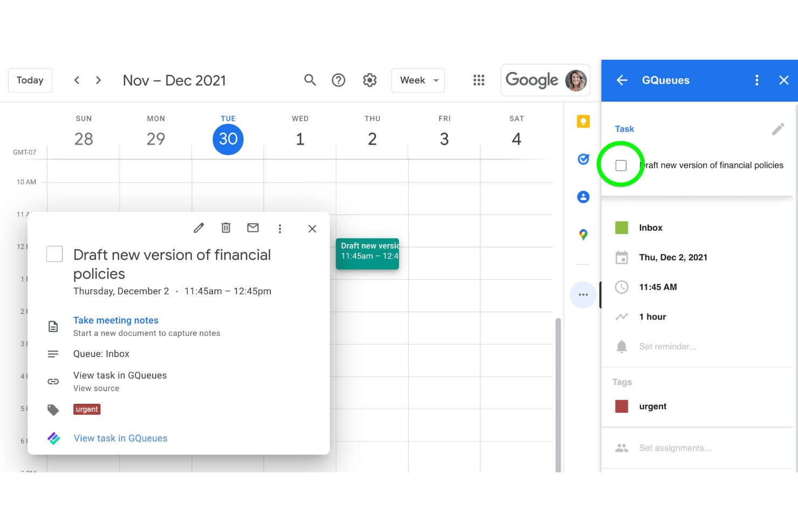Viewport: 798px width, 532px height.
Task: Select Saturday 4 in the week header
Action: point(517,139)
